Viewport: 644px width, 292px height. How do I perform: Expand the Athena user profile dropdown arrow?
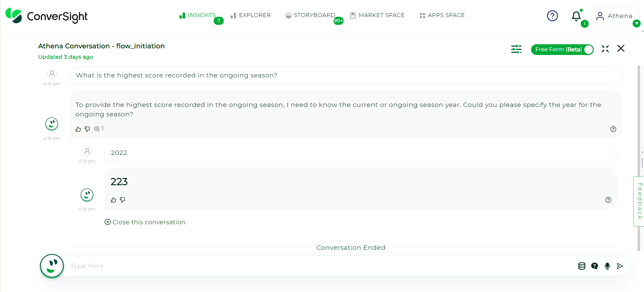[x=636, y=23]
